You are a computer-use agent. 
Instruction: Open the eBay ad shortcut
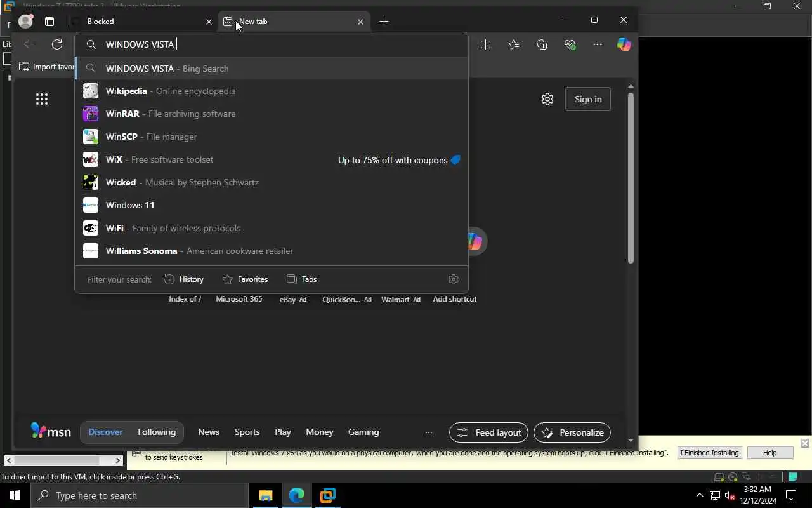coord(293,299)
